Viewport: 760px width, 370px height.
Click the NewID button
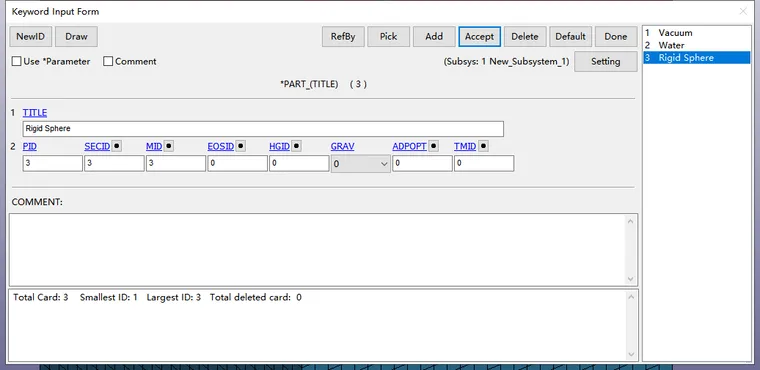coord(31,36)
